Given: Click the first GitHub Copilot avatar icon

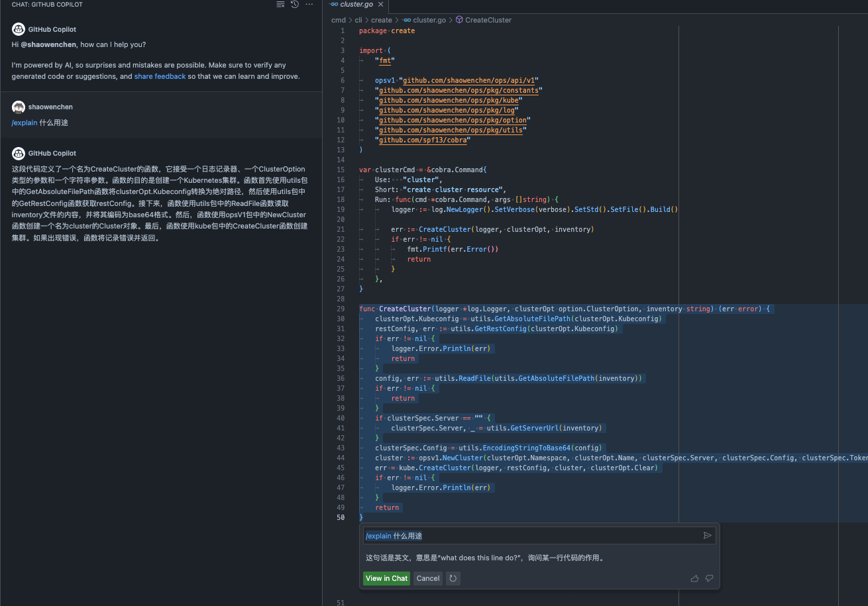Looking at the screenshot, I should tap(19, 29).
